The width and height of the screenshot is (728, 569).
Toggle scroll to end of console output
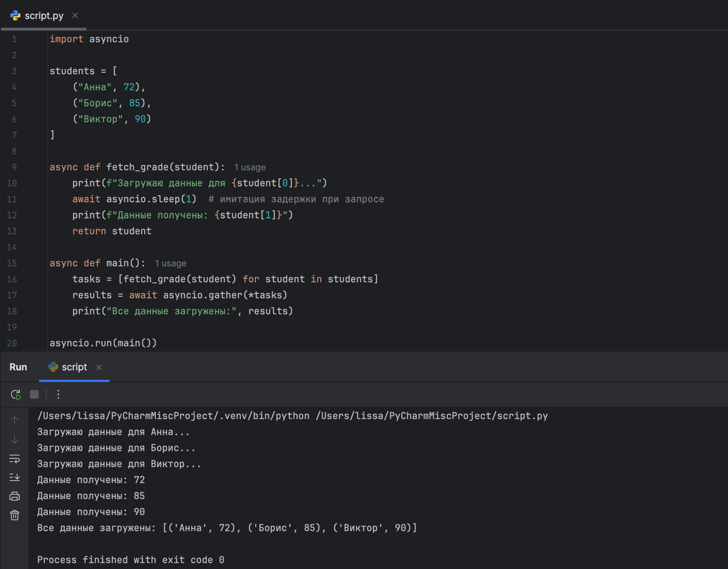click(15, 477)
